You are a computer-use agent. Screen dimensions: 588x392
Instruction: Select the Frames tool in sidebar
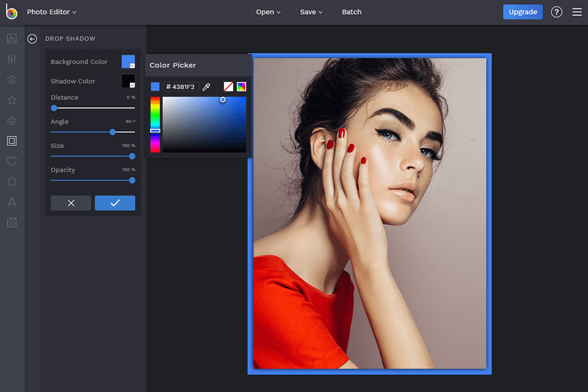click(x=11, y=140)
